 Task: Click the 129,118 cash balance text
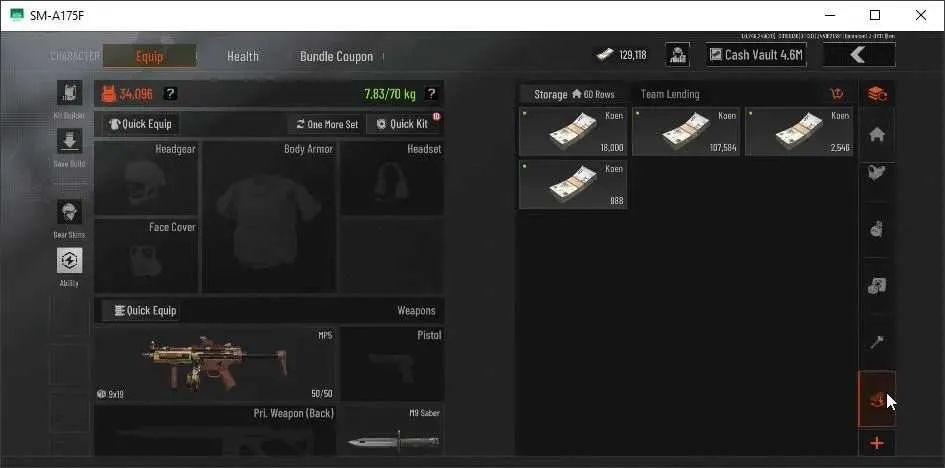pyautogui.click(x=633, y=55)
